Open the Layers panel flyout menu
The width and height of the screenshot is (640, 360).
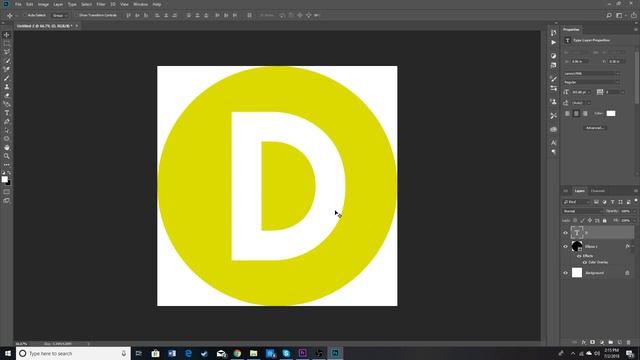[636, 191]
